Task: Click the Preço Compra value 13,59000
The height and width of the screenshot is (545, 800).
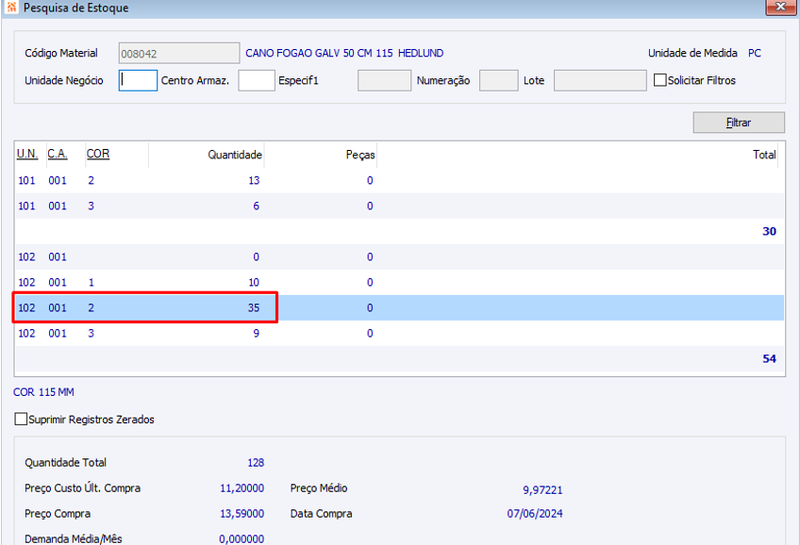Action: coord(242,513)
